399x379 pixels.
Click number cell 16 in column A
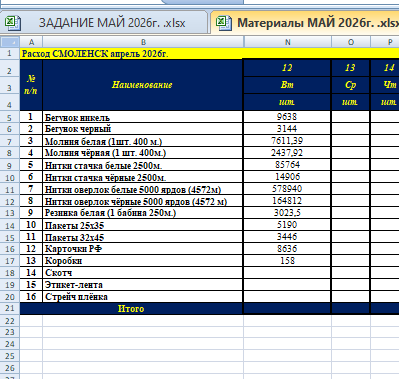pyautogui.click(x=31, y=297)
